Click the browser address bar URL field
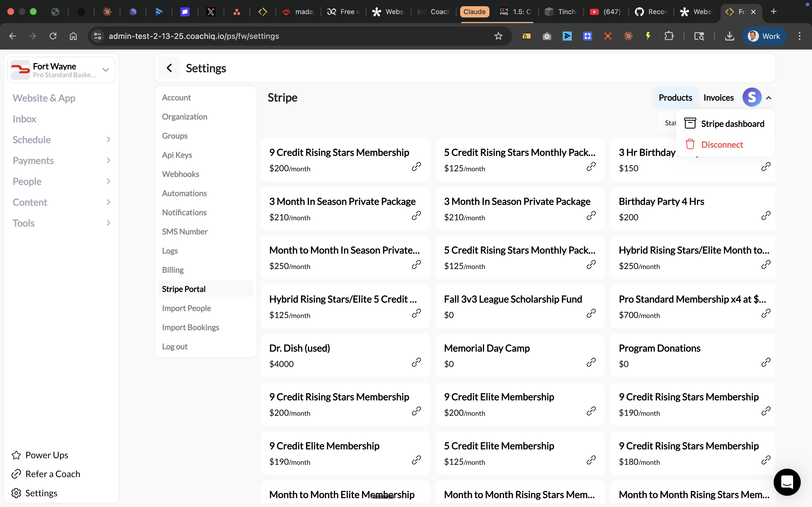Image resolution: width=812 pixels, height=507 pixels. (194, 36)
